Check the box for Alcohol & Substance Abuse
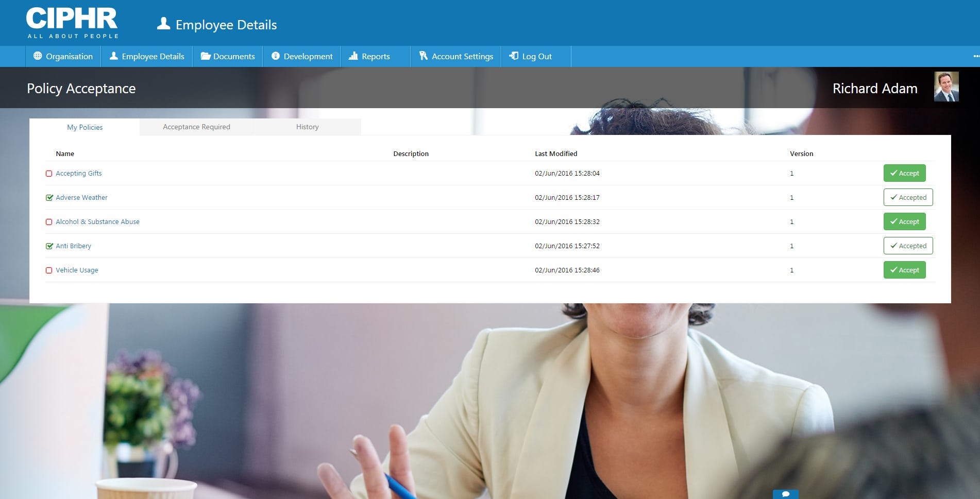 pyautogui.click(x=49, y=221)
